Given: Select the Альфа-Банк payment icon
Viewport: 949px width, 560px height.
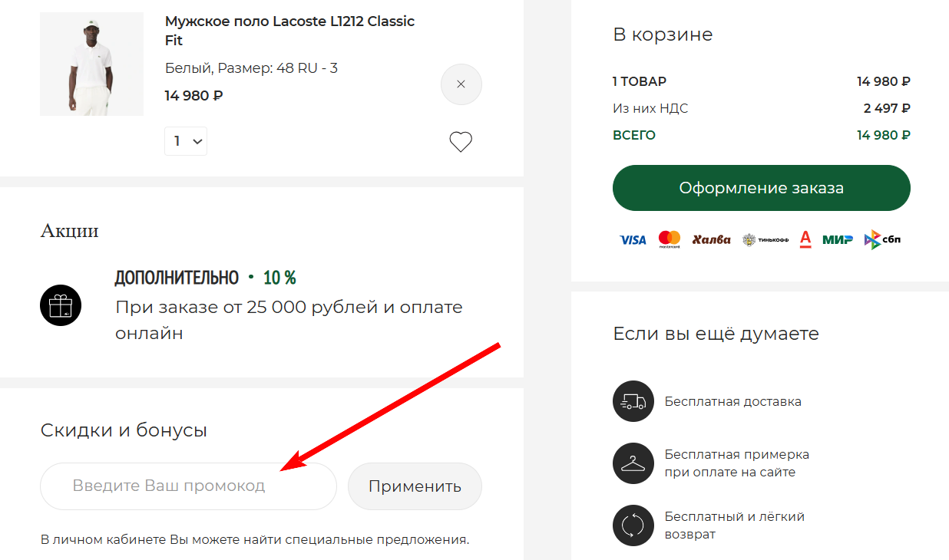Looking at the screenshot, I should (x=804, y=239).
